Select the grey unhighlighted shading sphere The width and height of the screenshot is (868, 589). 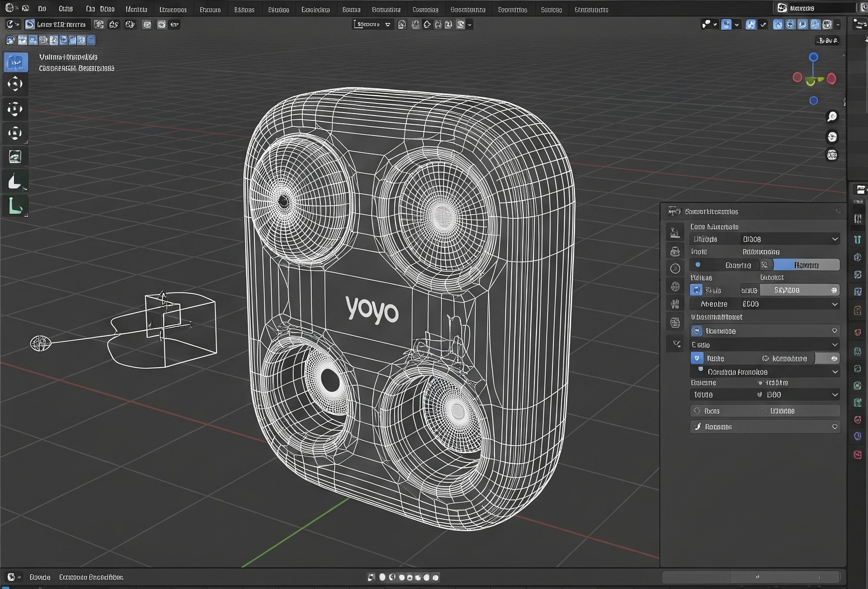pyautogui.click(x=828, y=24)
